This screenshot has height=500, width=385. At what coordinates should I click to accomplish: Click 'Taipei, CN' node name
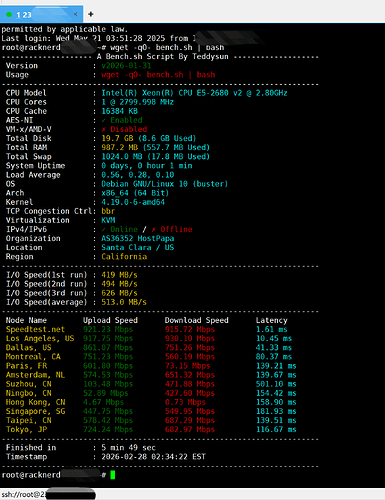pyautogui.click(x=29, y=420)
